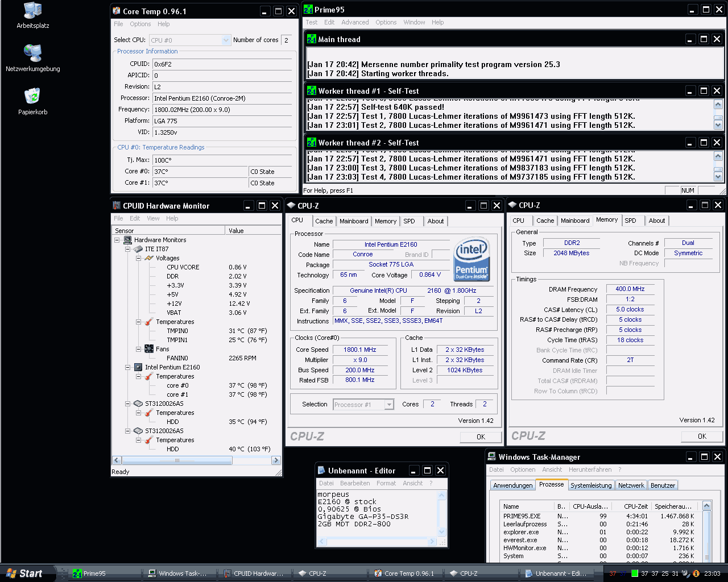Viewport: 728px width, 582px height.
Task: Open the Cache tab in left CPU-Z window
Action: click(324, 221)
